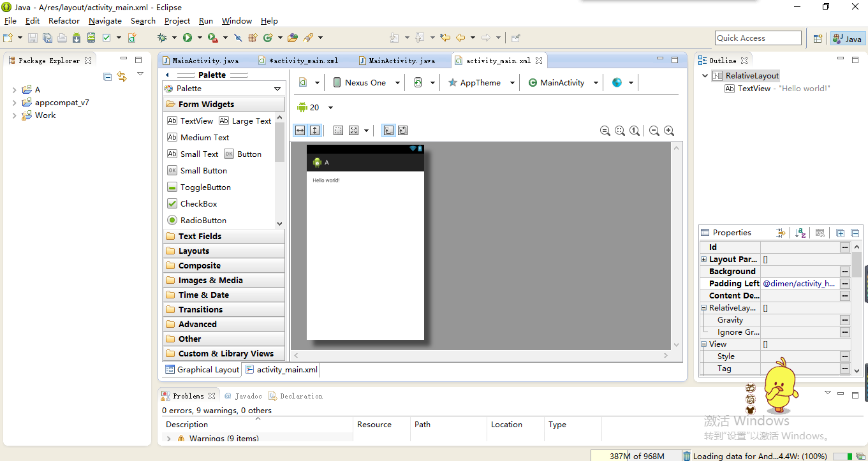Screen dimensions: 868x461
Task: Toggle fill width layout button
Action: tap(300, 131)
